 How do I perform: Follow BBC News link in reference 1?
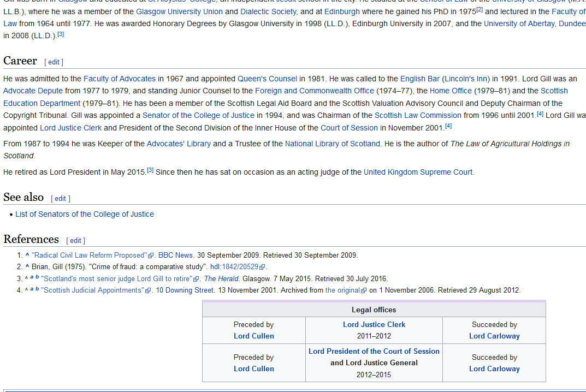click(175, 255)
